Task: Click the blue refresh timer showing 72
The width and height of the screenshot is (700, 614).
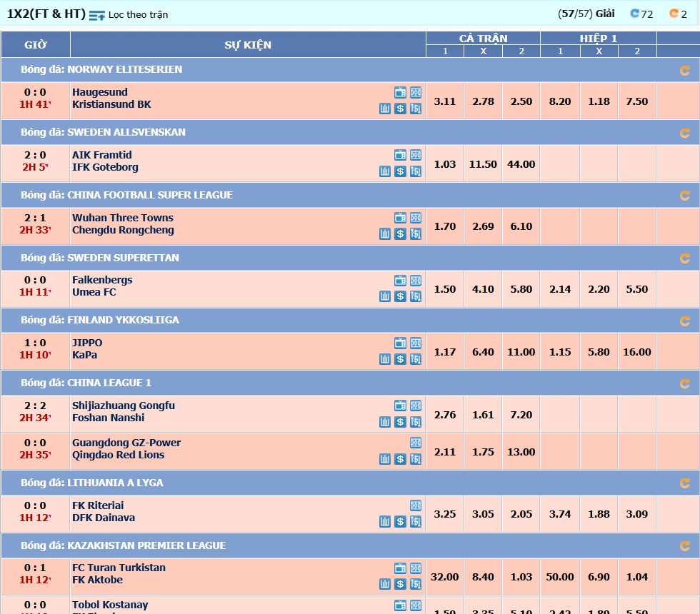Action: (x=641, y=14)
